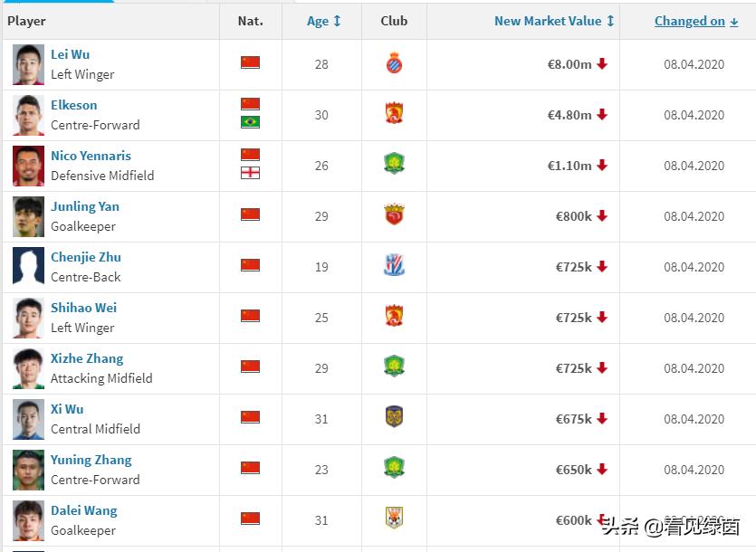The width and height of the screenshot is (756, 552).
Task: Click Espanyol club crest in Lei Wu row
Action: coord(394,64)
